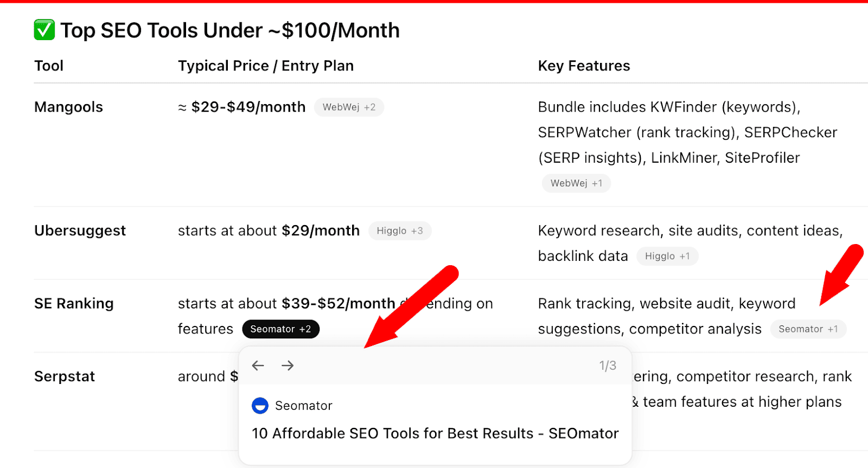
Task: Select the Ubersuggest row label
Action: tap(80, 230)
